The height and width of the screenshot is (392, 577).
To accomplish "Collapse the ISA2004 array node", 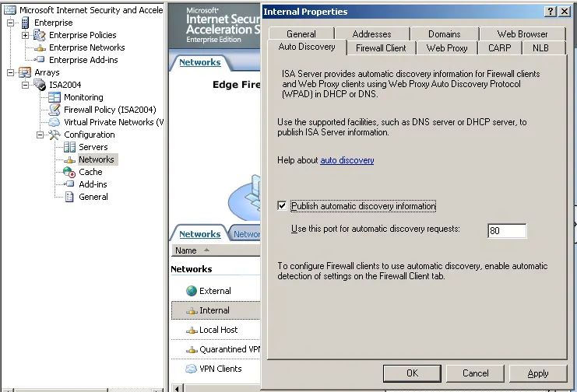I will coord(25,85).
